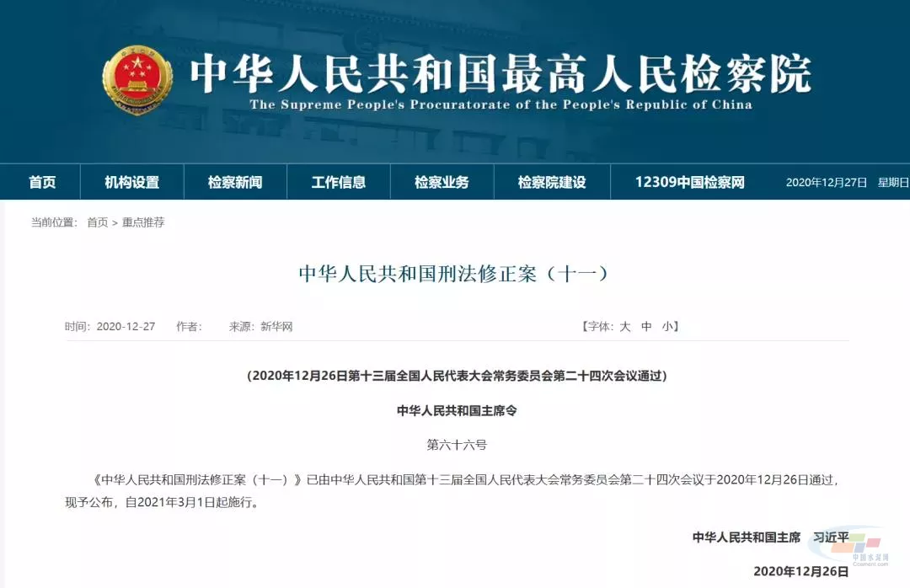The image size is (910, 588).
Task: Open the 工作信息 section
Action: (x=339, y=181)
